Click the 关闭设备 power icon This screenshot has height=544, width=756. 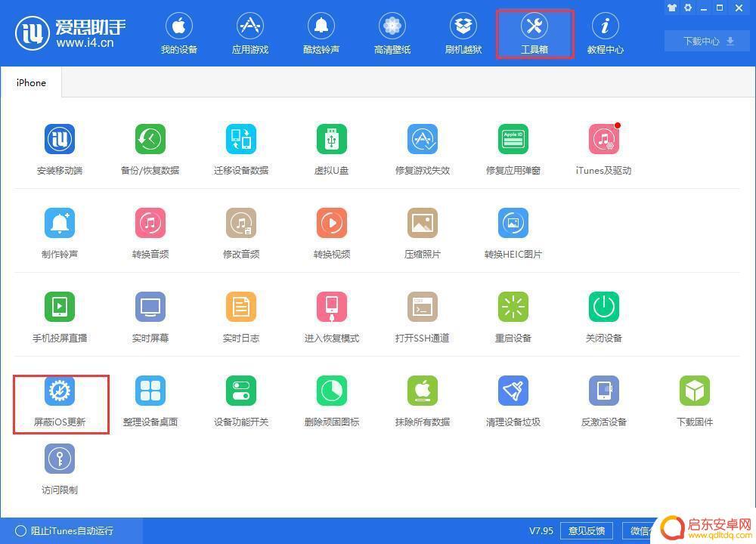(x=603, y=307)
